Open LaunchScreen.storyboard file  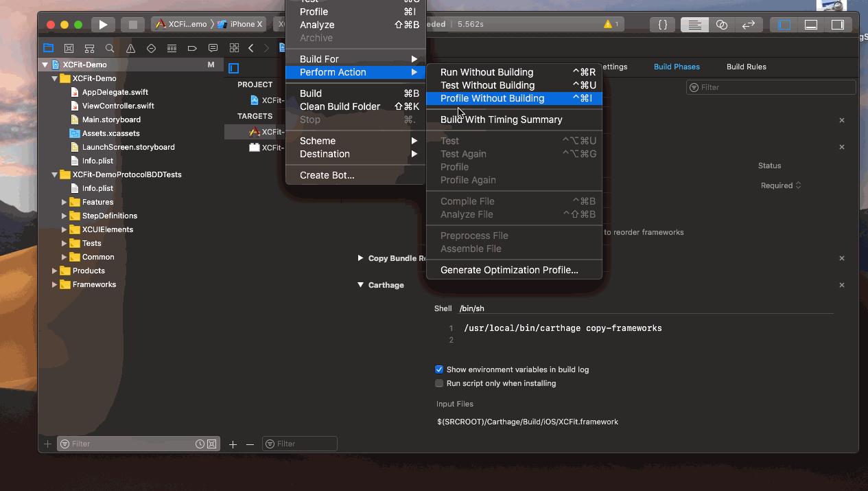(x=128, y=147)
